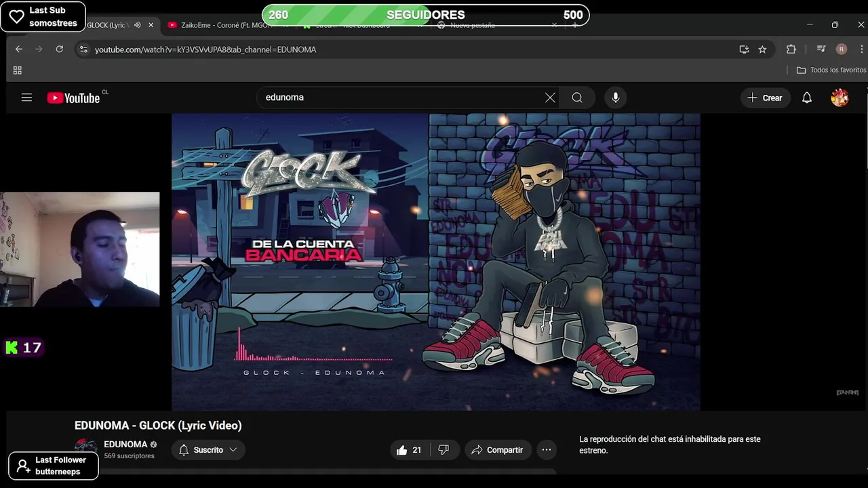This screenshot has height=488, width=868.
Task: Go to the YouTube home logo
Action: tap(73, 98)
